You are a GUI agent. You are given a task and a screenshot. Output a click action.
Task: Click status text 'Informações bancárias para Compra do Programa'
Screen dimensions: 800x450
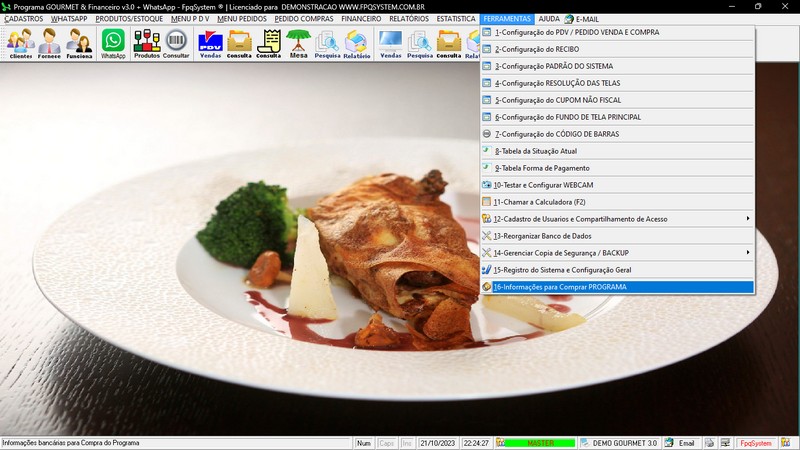click(x=71, y=443)
